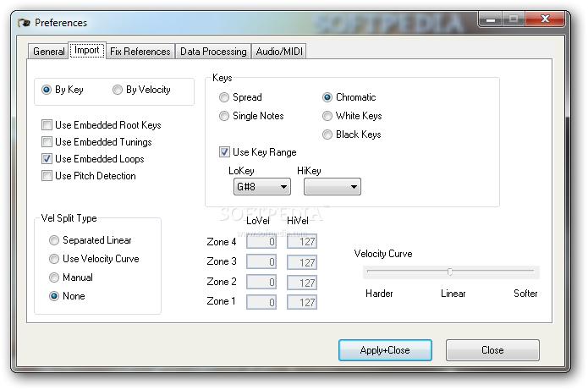Open the Audio/MIDI tab
Viewport: 588px width, 390px height.
279,52
